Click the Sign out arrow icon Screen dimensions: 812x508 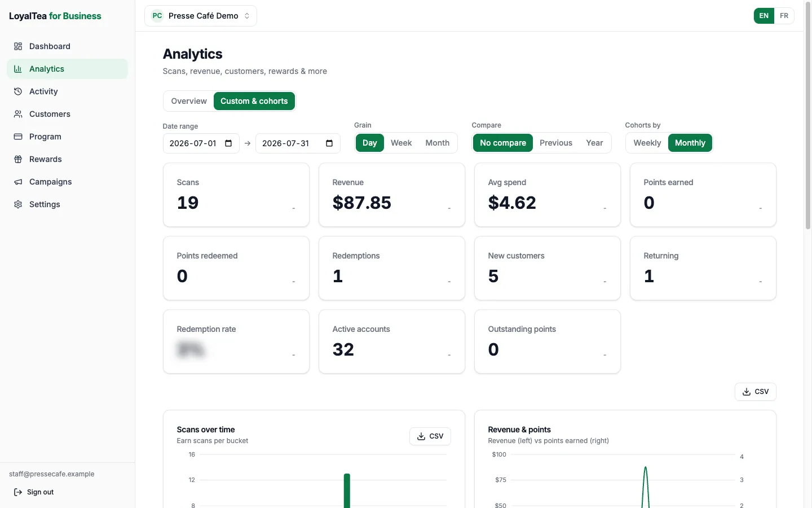(18, 492)
